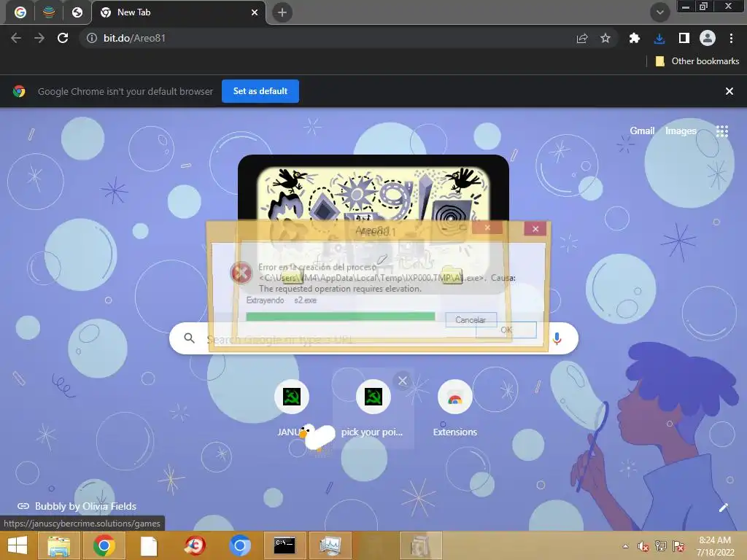This screenshot has width=747, height=560.
Task: Open the Gmail link
Action: click(642, 131)
